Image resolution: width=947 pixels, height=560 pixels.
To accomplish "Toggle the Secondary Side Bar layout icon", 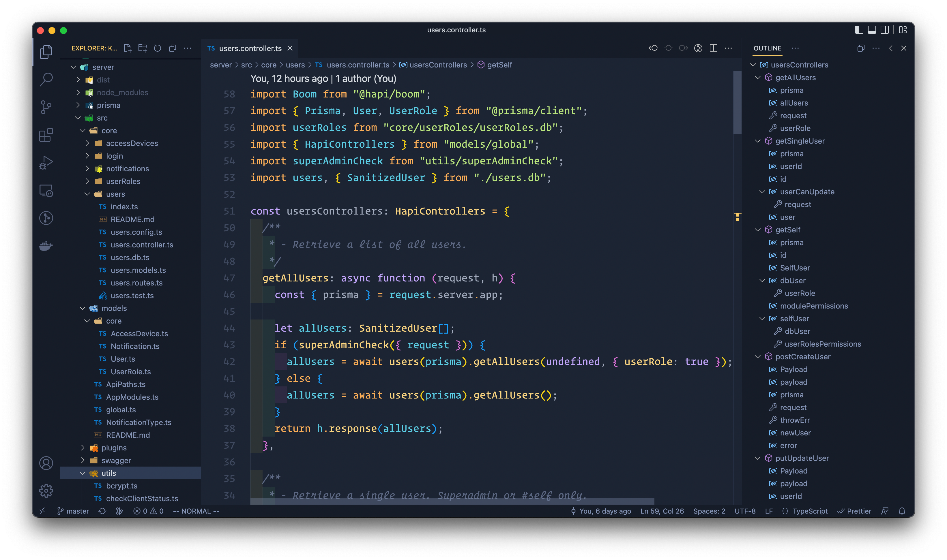I will coord(884,30).
